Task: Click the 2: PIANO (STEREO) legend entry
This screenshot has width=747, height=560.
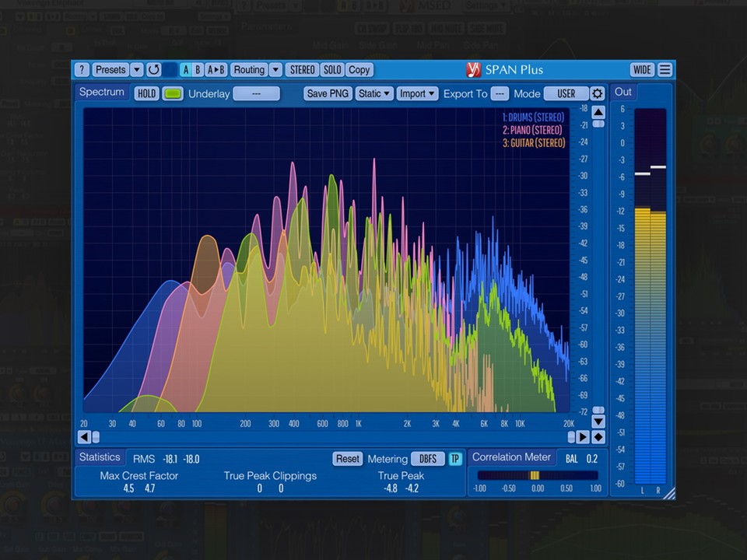Action: tap(532, 130)
